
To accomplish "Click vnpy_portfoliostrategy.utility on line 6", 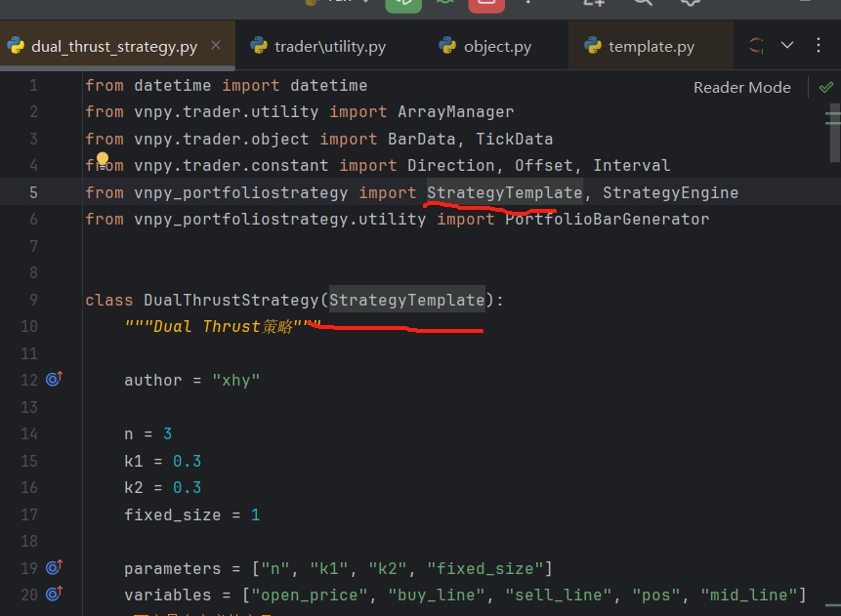I will coord(280,220).
